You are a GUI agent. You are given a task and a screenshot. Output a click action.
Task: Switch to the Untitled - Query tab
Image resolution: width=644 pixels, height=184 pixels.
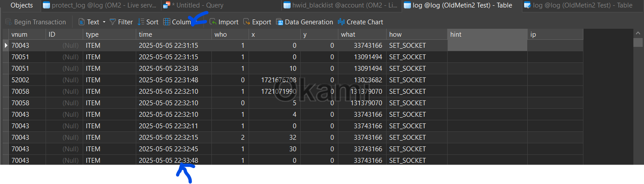point(193,5)
